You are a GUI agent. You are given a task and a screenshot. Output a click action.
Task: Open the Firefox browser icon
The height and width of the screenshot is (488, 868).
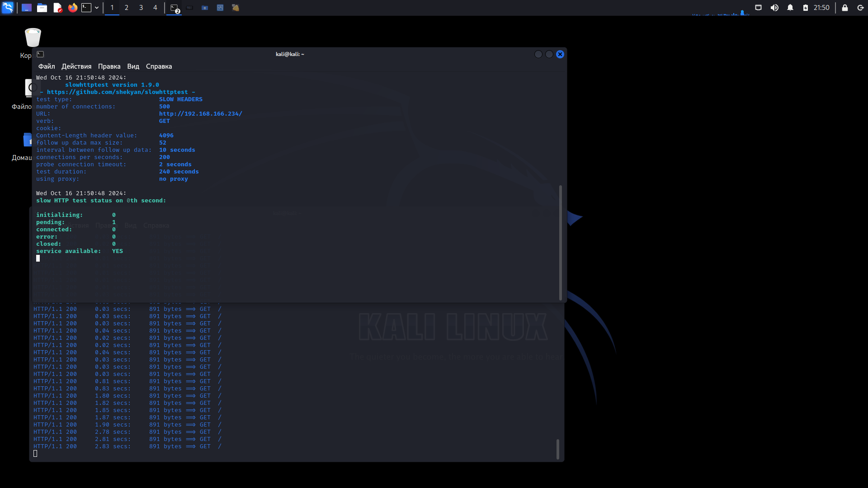point(71,8)
